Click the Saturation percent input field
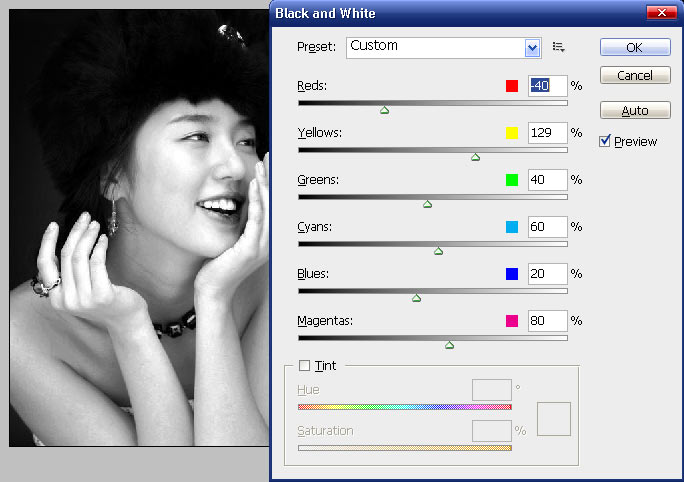The height and width of the screenshot is (482, 684). (492, 431)
